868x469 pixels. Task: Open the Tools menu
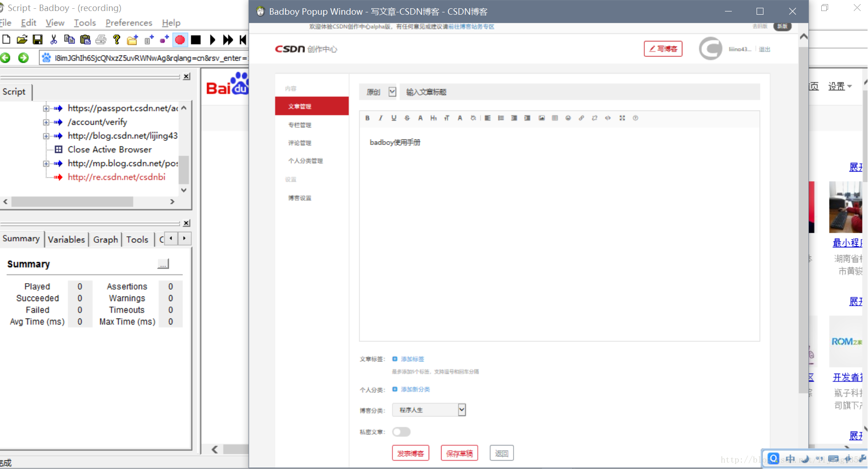[85, 22]
